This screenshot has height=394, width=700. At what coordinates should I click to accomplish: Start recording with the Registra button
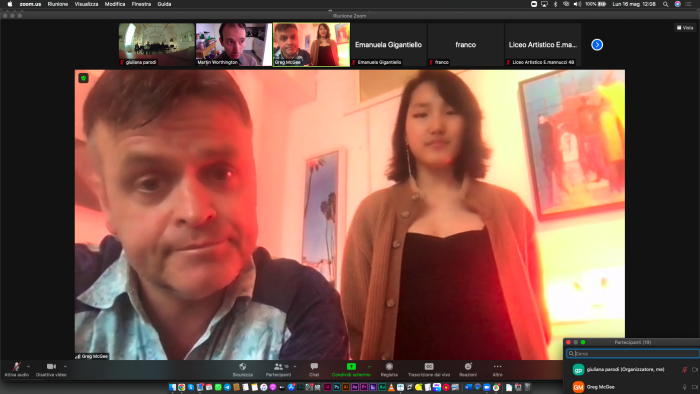click(389, 369)
